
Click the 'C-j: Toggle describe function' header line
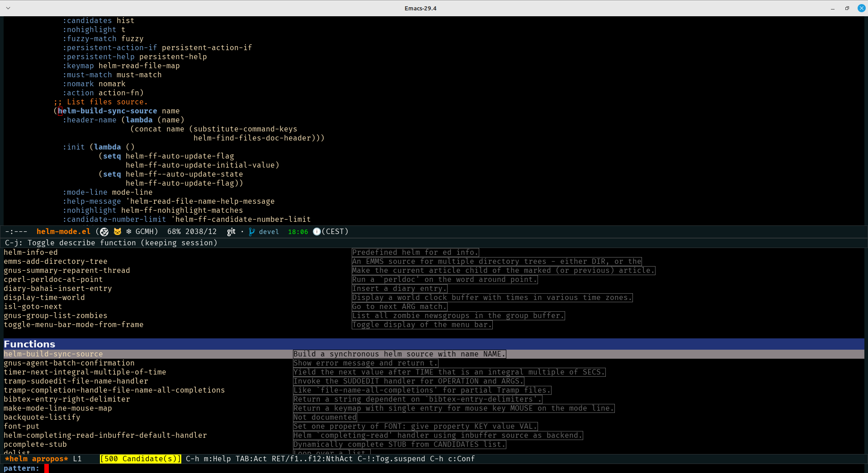(111, 243)
